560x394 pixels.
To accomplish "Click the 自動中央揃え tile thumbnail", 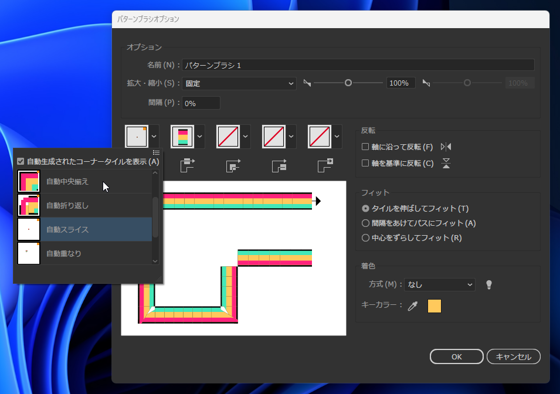I will click(x=29, y=181).
